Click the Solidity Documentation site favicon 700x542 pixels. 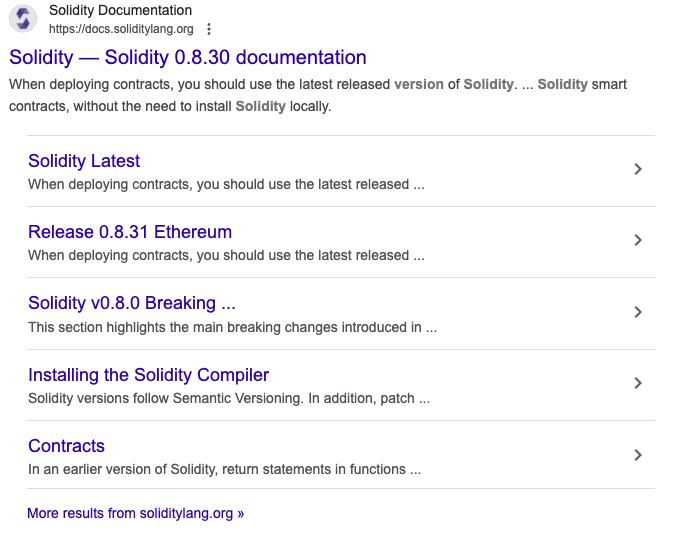(x=23, y=19)
